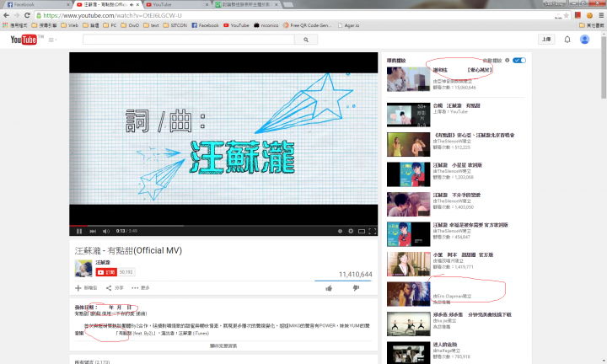Open the Facebook bookmark in bookmarks bar
The image size is (607, 364).
point(205,25)
